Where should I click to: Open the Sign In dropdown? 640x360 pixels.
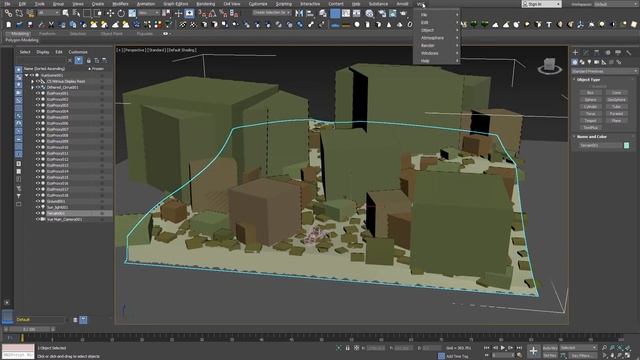click(x=542, y=4)
